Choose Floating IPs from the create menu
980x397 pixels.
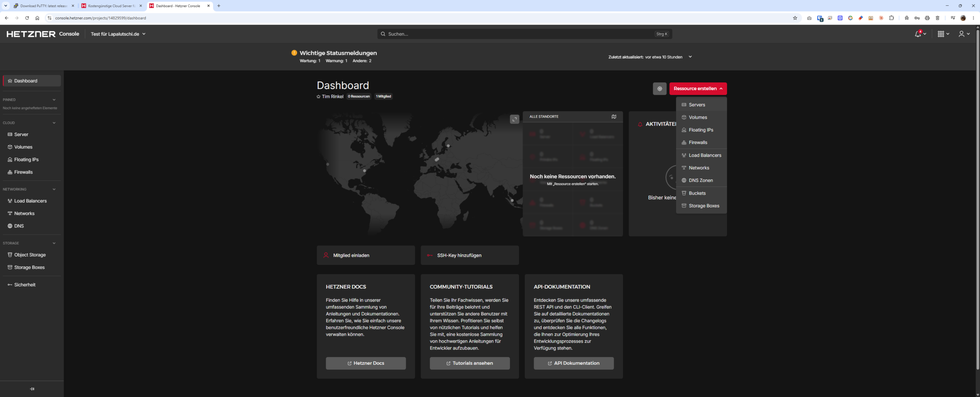point(701,130)
